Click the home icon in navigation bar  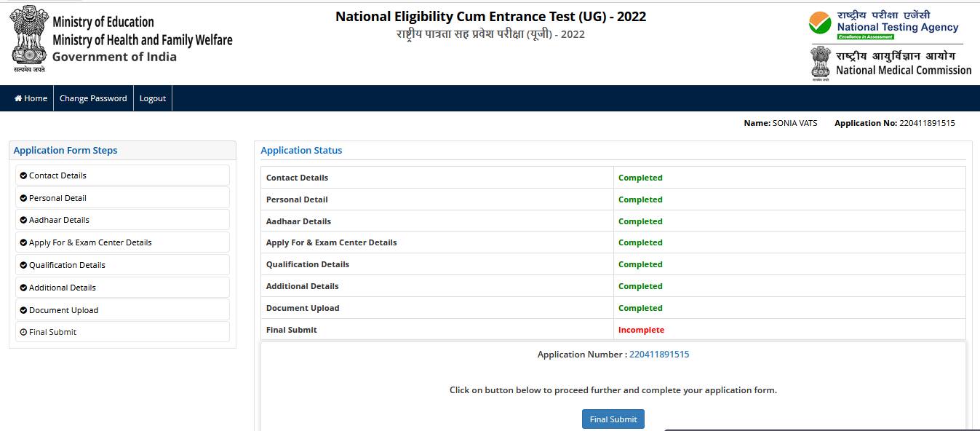18,98
